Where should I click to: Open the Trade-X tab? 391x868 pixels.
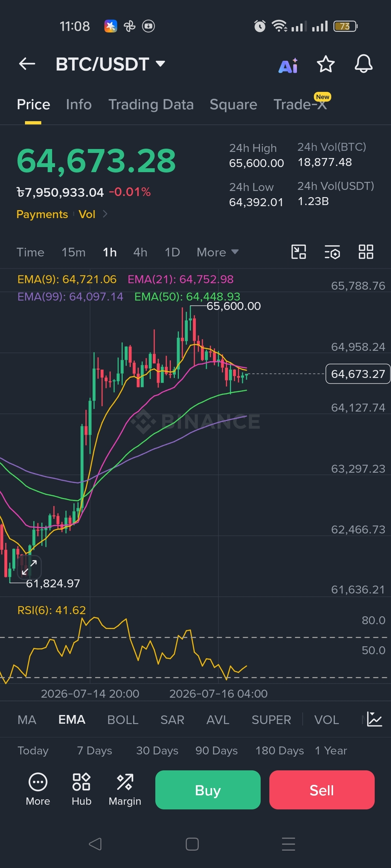(300, 105)
